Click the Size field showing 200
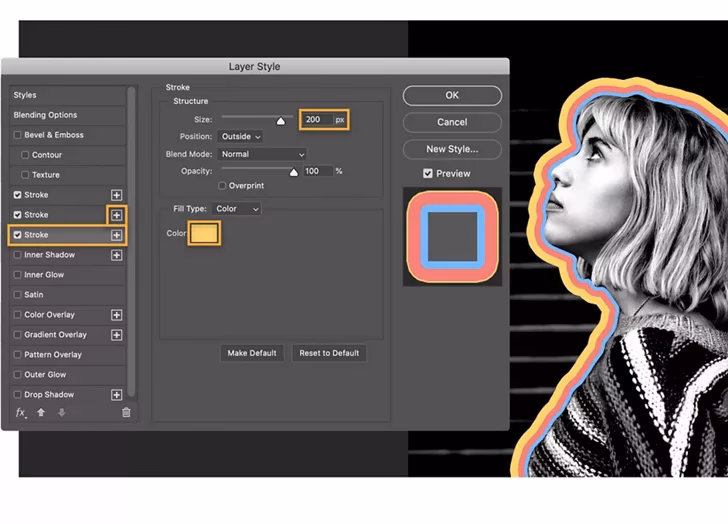This screenshot has width=728, height=524. [317, 120]
